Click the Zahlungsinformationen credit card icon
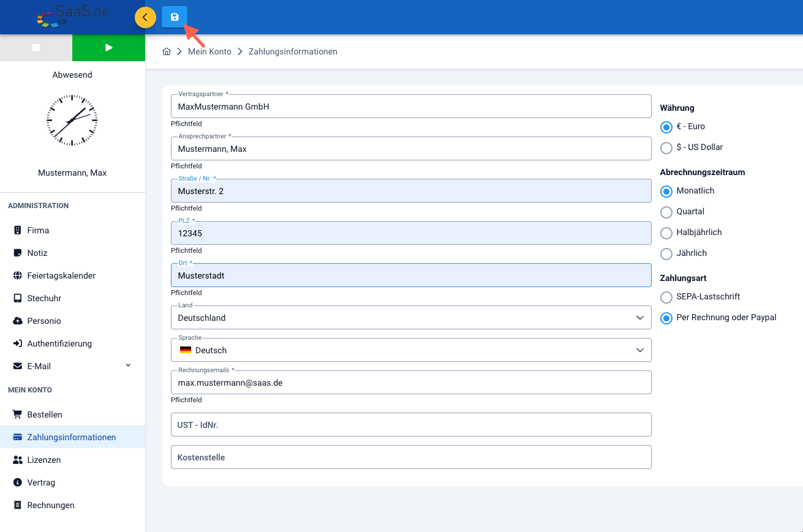803x532 pixels. [17, 437]
